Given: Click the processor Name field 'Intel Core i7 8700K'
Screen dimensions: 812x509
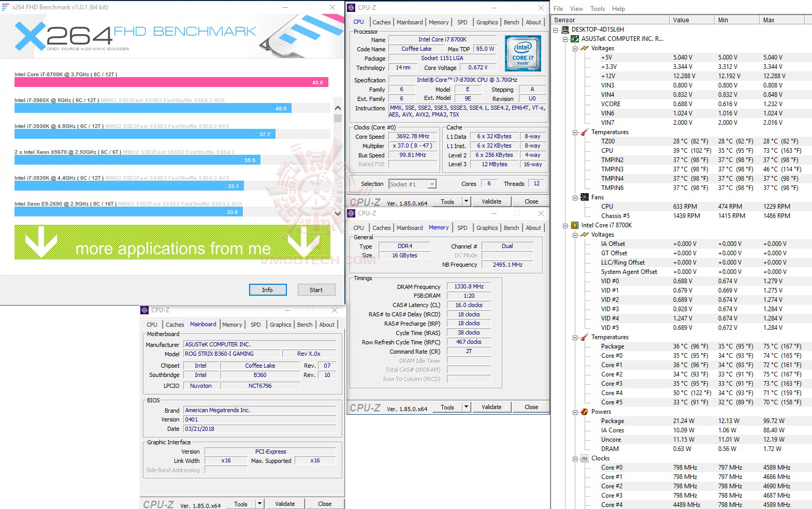Looking at the screenshot, I should tap(442, 39).
